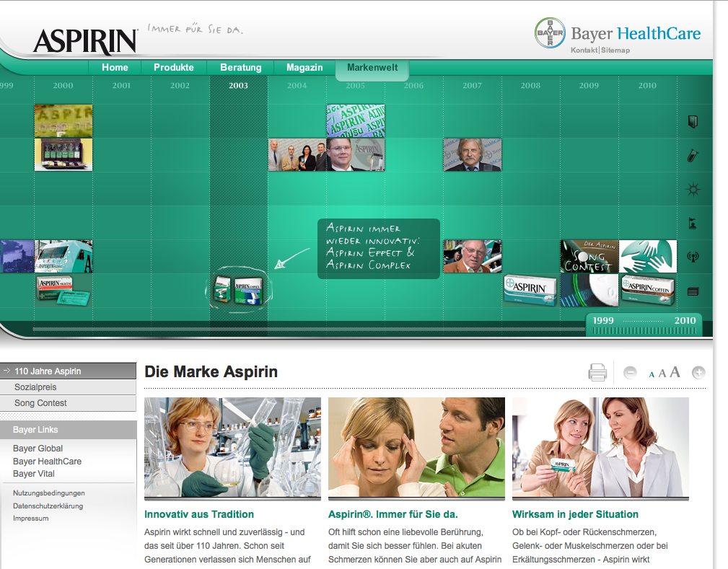728x569 pixels.
Task: Click the Kontakt link
Action: pyautogui.click(x=584, y=50)
